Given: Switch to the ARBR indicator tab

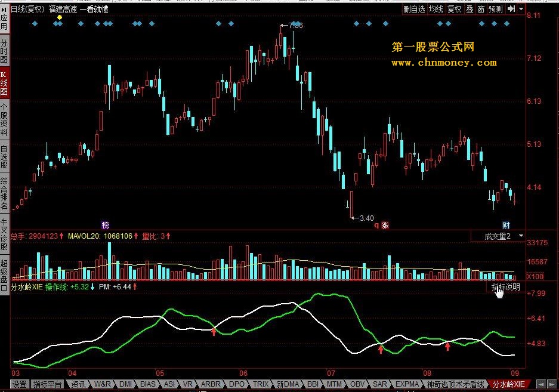Looking at the screenshot, I should (x=211, y=384).
